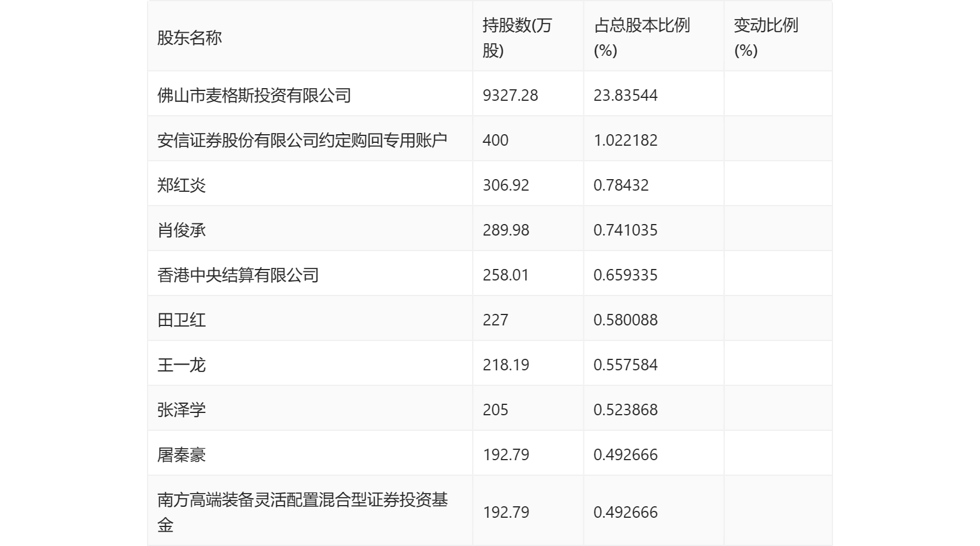
Task: Select shareholder 香港中央结算有限公司
Action: click(238, 275)
